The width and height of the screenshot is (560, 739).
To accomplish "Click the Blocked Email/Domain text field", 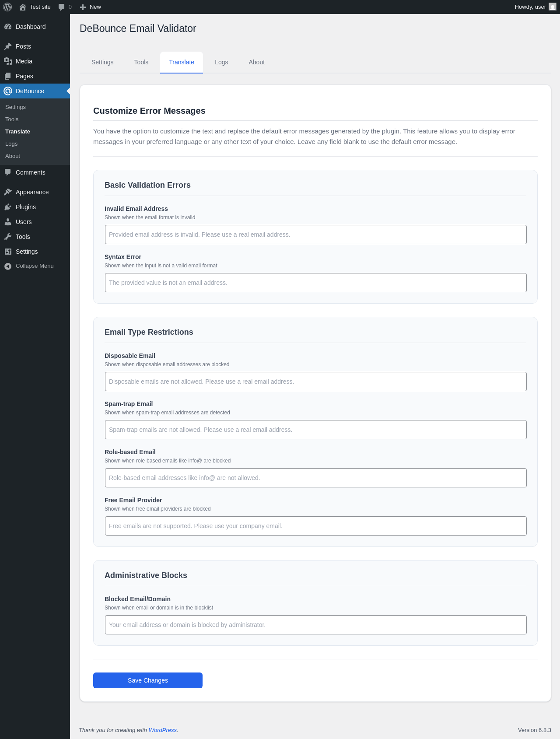I will click(315, 625).
